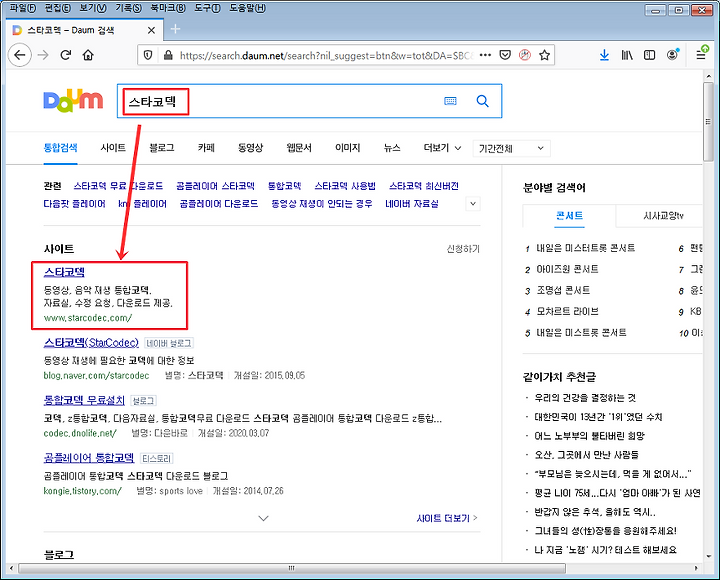Viewport: 720px width, 580px height.
Task: Click www.starcodec.com/ URL text
Action: (x=88, y=317)
